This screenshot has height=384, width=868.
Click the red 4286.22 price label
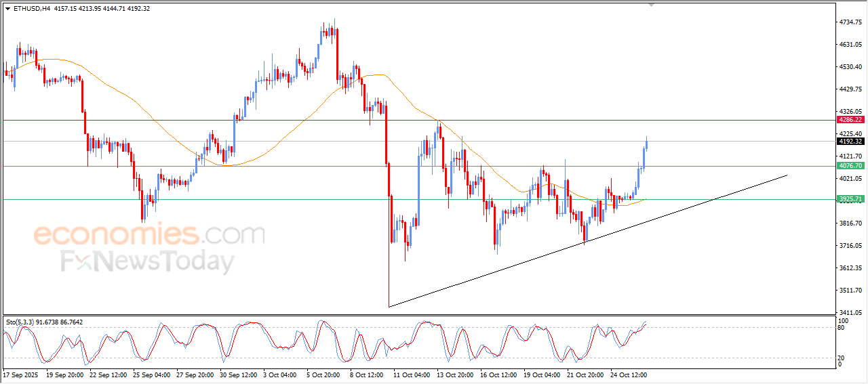[x=850, y=120]
